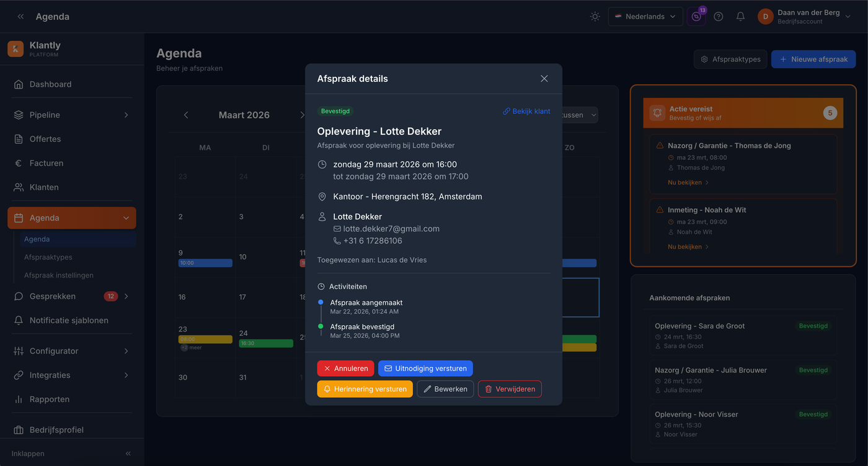Click the red Annuleren button

[x=345, y=368]
